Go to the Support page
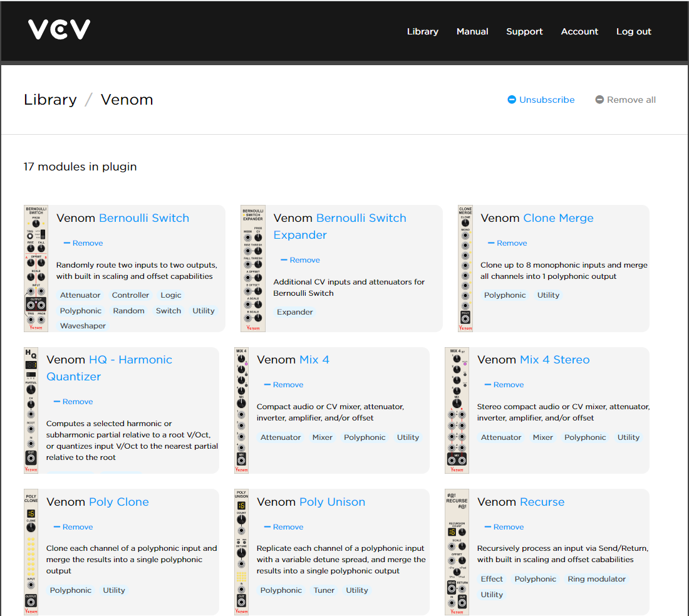689x616 pixels. pyautogui.click(x=524, y=32)
